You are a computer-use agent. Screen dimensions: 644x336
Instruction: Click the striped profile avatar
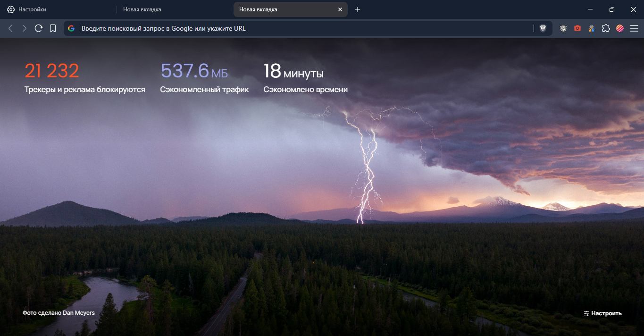tap(620, 28)
